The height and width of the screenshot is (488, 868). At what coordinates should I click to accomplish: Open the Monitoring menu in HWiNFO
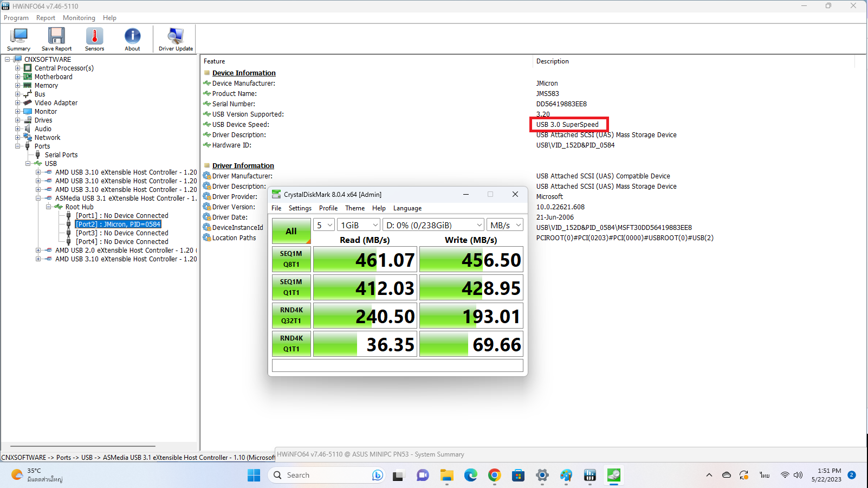79,18
